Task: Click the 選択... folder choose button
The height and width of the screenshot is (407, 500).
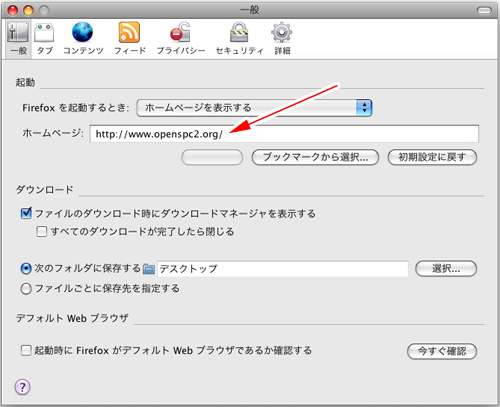Action: pyautogui.click(x=446, y=269)
